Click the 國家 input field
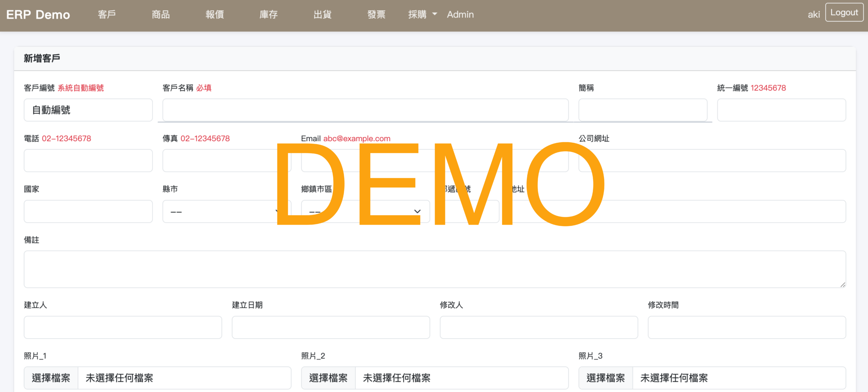The image size is (868, 392). point(88,211)
